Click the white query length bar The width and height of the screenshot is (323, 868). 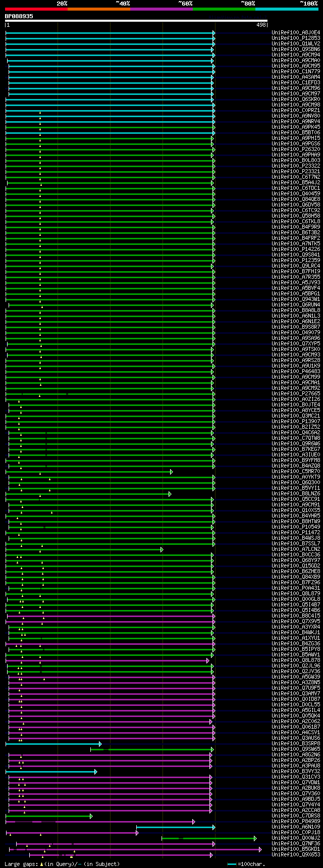point(136,21)
